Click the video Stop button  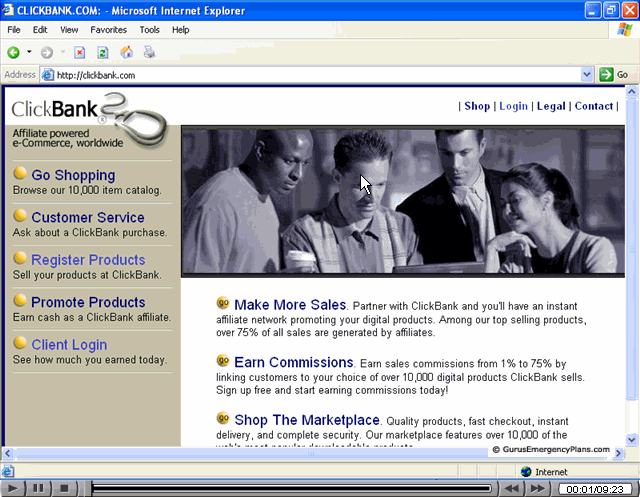click(64, 488)
